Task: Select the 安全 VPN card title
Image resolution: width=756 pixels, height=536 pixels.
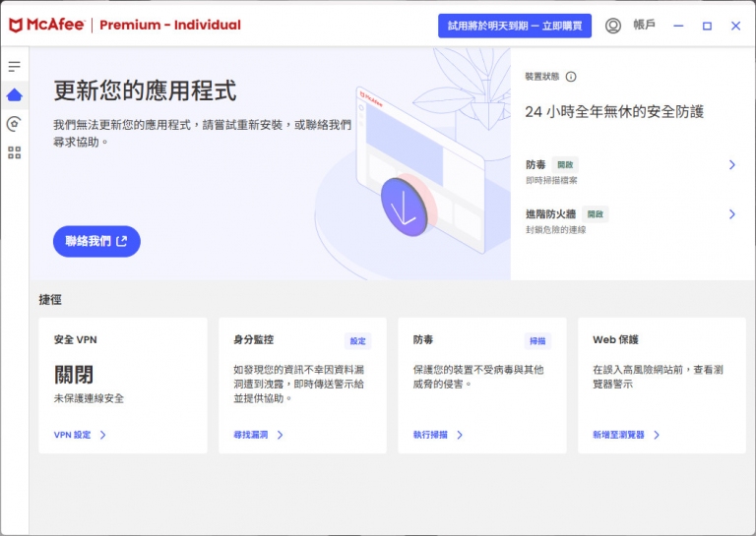Action: coord(75,339)
